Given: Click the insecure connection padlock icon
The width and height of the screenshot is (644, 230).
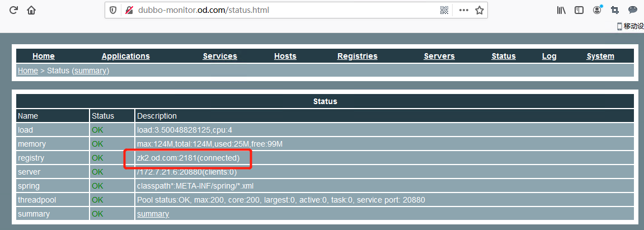Looking at the screenshot, I should pyautogui.click(x=129, y=10).
